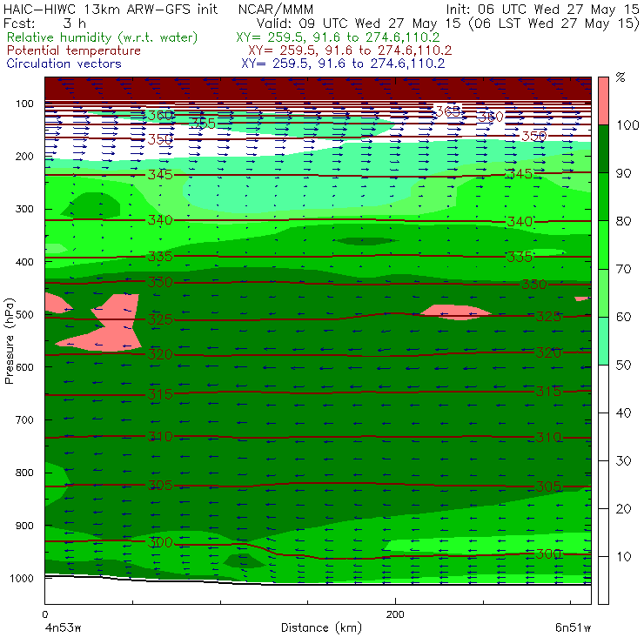Click the '365' potential temperature contour label
Screen dimensions: 644x644
447,111
